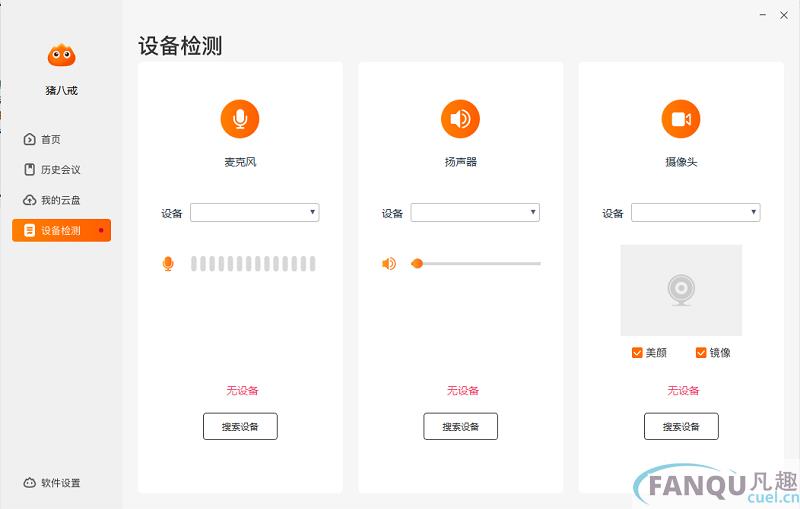Expand the camera 设备 dropdown

tap(695, 213)
